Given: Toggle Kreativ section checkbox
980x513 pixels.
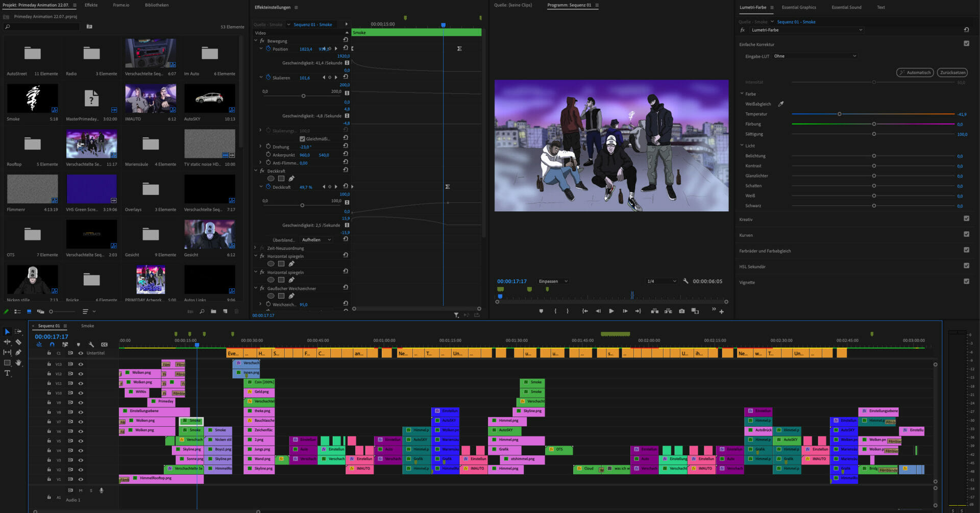Looking at the screenshot, I should [x=966, y=218].
